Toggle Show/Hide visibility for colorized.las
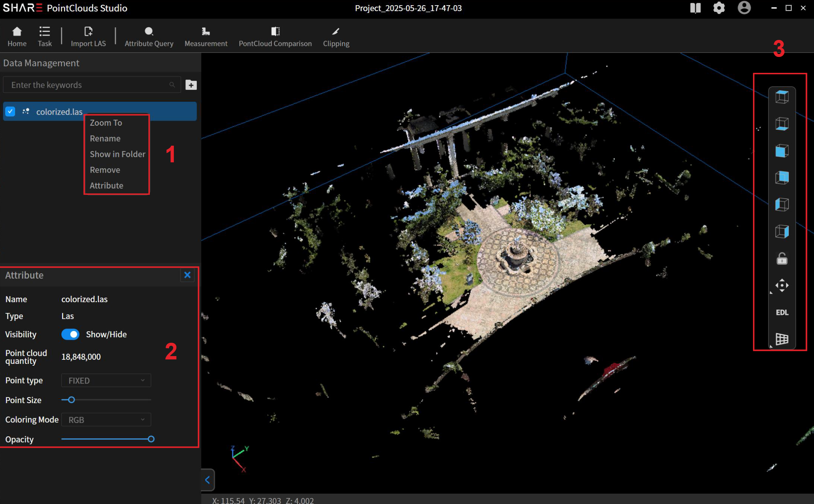This screenshot has height=504, width=814. 70,334
